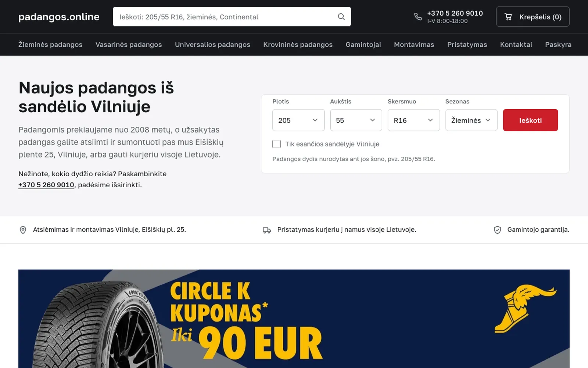The width and height of the screenshot is (588, 368).
Task: Toggle Tik esančios sandėlyje Vilniuje checkbox
Action: [x=276, y=144]
